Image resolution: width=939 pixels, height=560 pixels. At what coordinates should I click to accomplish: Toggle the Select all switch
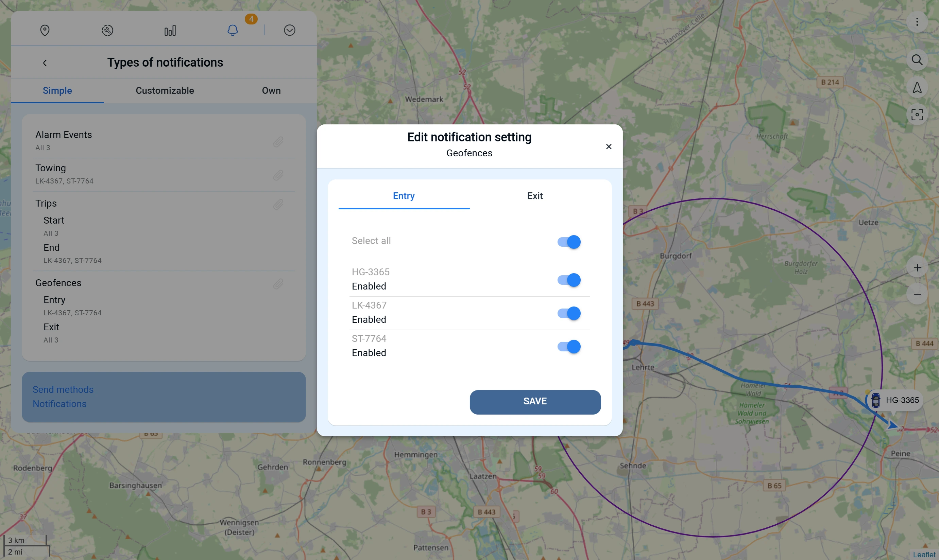coord(568,242)
